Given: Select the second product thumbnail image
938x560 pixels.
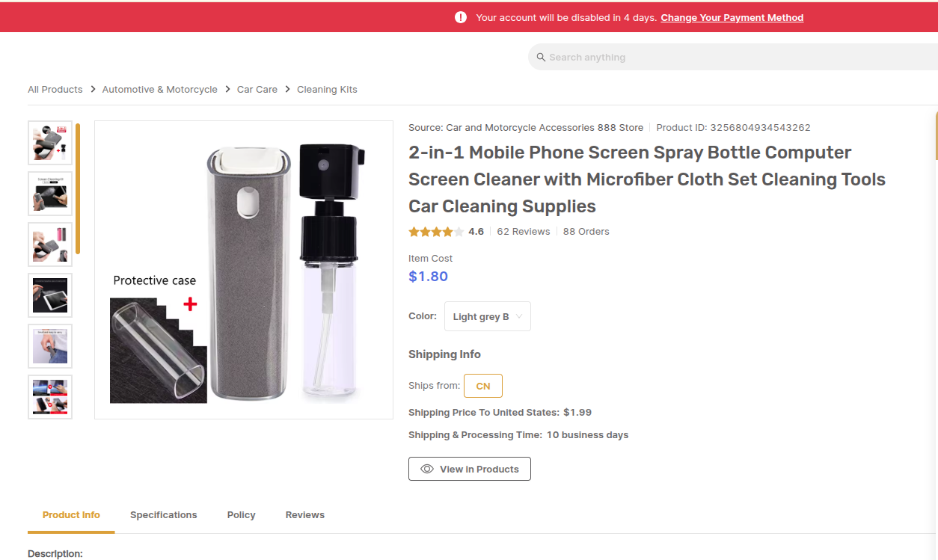Looking at the screenshot, I should coord(50,193).
